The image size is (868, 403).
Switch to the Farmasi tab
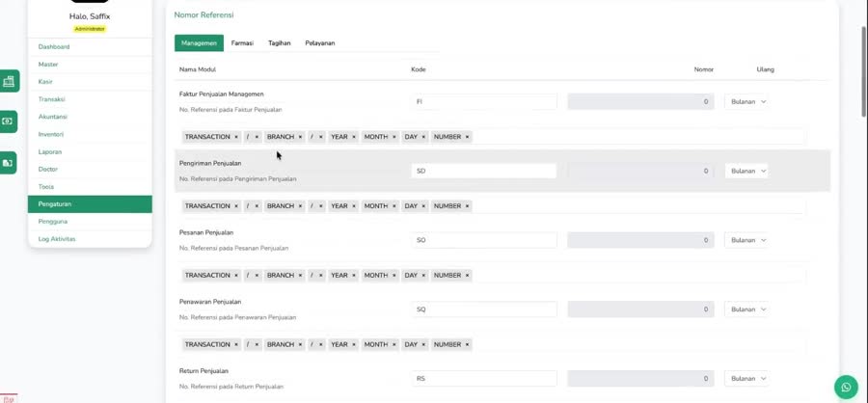click(242, 43)
